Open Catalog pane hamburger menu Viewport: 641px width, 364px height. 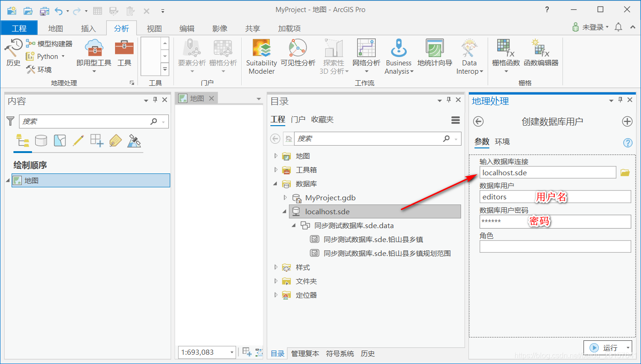pyautogui.click(x=455, y=120)
